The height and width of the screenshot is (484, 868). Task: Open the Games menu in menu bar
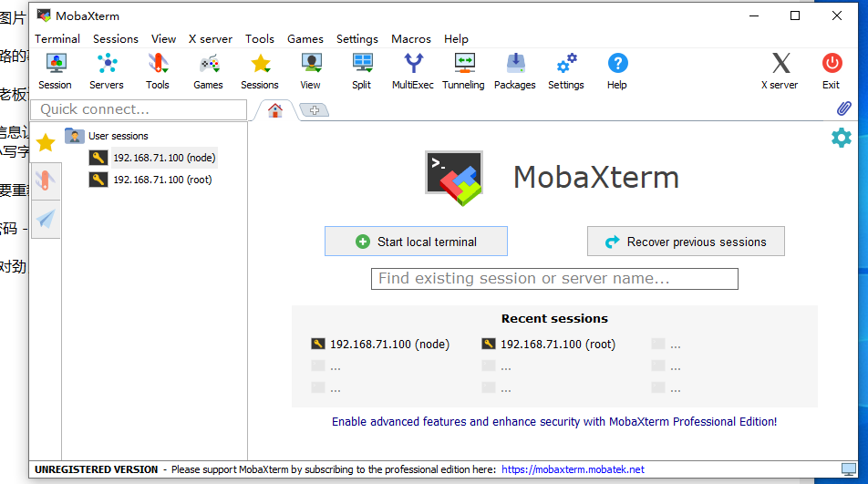tap(305, 38)
